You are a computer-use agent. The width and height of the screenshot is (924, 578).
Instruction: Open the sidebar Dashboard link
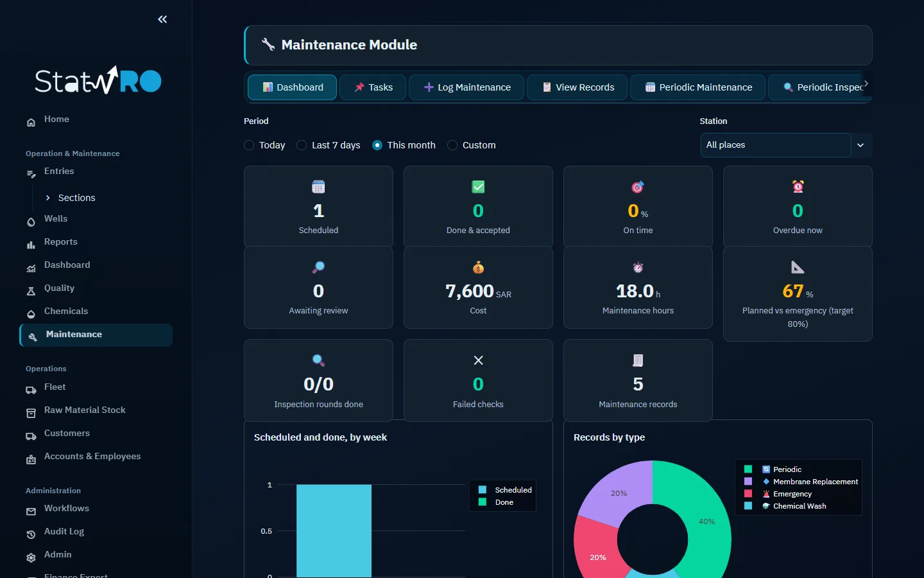click(67, 265)
